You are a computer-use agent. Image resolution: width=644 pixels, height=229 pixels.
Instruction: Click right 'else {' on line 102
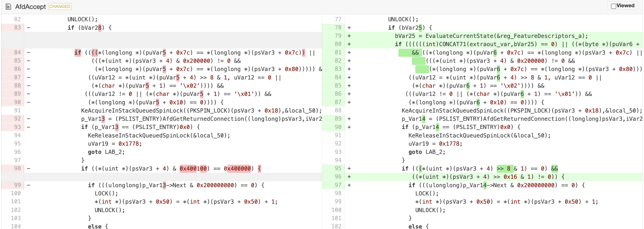pyautogui.click(x=419, y=226)
